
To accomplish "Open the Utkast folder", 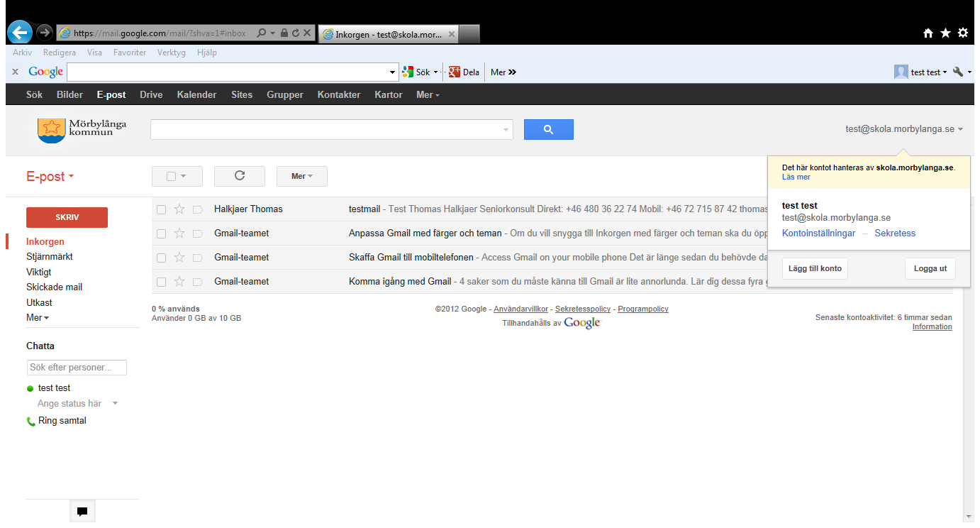I will pos(39,302).
